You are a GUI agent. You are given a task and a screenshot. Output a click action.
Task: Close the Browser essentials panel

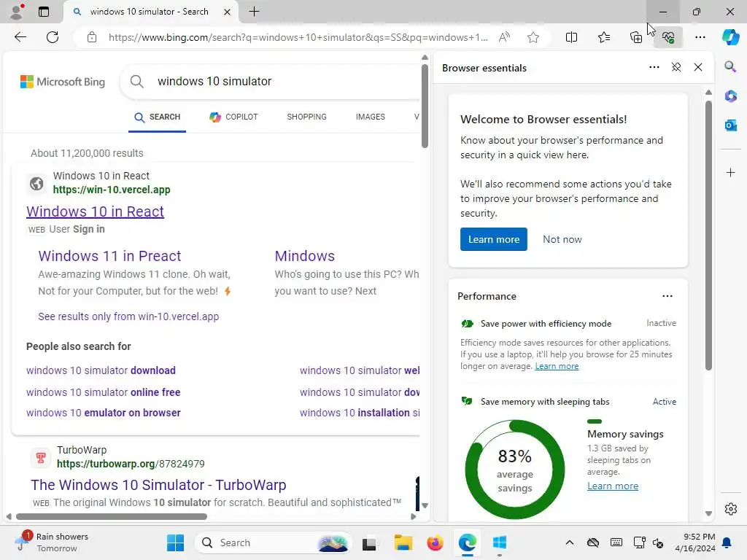pos(698,67)
